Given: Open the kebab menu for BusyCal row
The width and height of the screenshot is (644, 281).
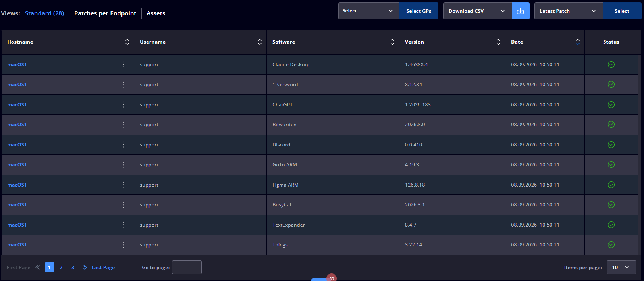Looking at the screenshot, I should (123, 205).
